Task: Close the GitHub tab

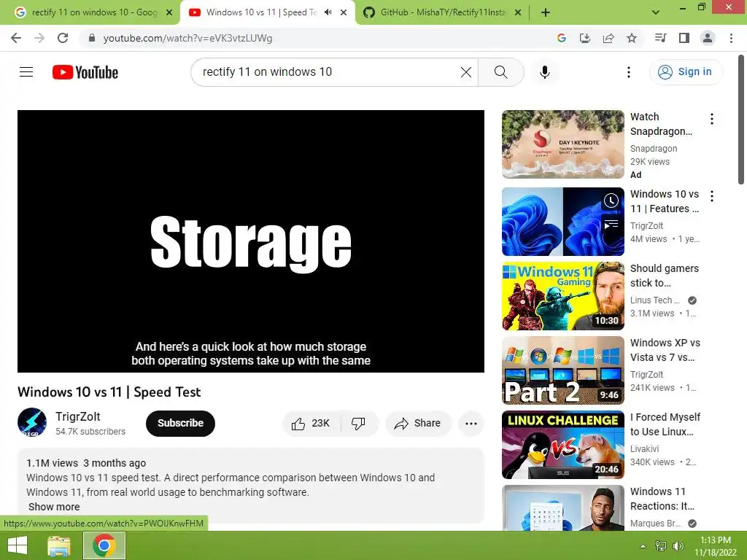Action: pos(519,12)
